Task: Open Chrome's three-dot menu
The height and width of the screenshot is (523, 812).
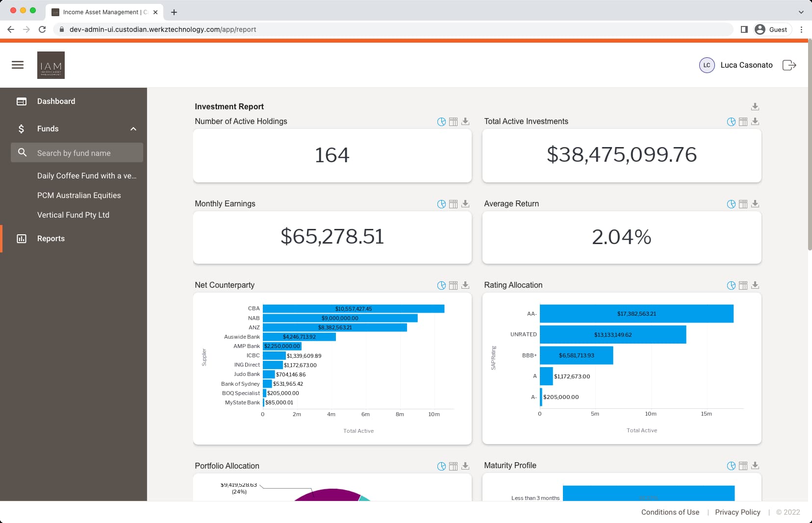Action: pyautogui.click(x=802, y=29)
